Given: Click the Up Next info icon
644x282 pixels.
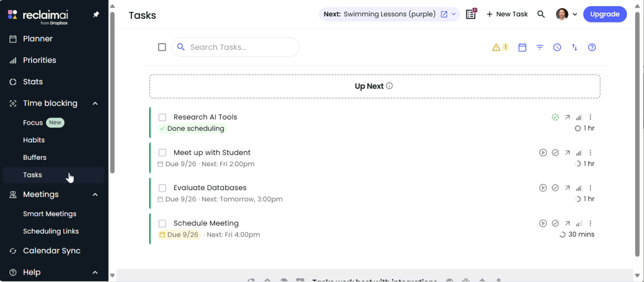Looking at the screenshot, I should point(389,86).
